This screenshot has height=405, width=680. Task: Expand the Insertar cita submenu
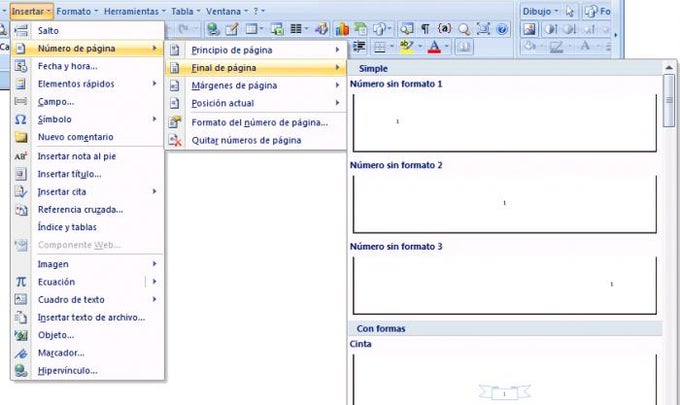[87, 192]
